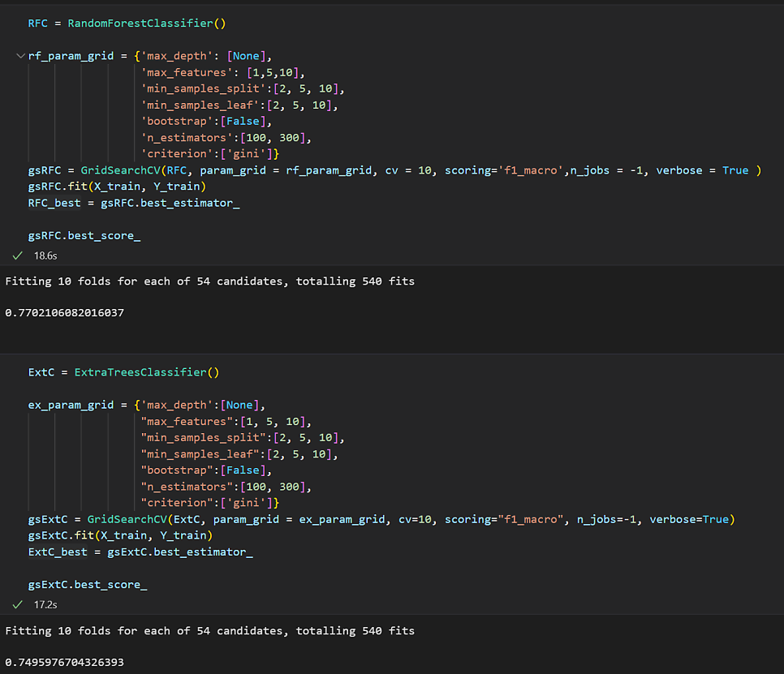The width and height of the screenshot is (784, 674).
Task: Click the first cell's fitting folds output text
Action: [210, 281]
